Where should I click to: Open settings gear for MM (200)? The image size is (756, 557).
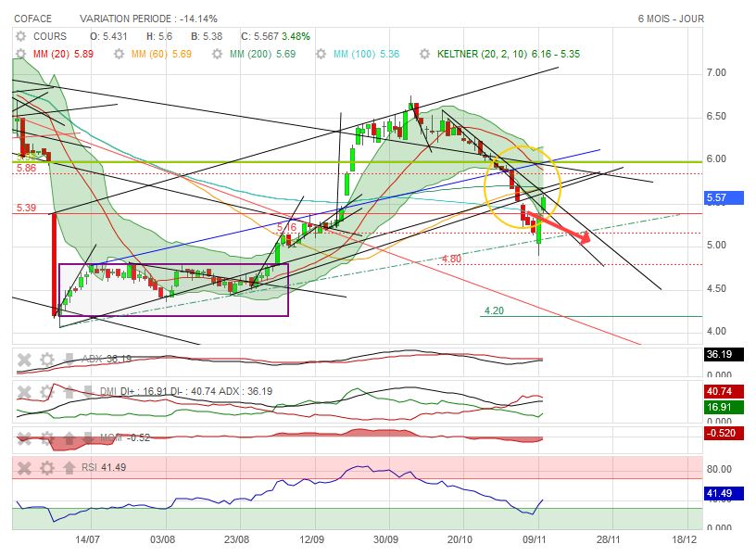point(217,54)
